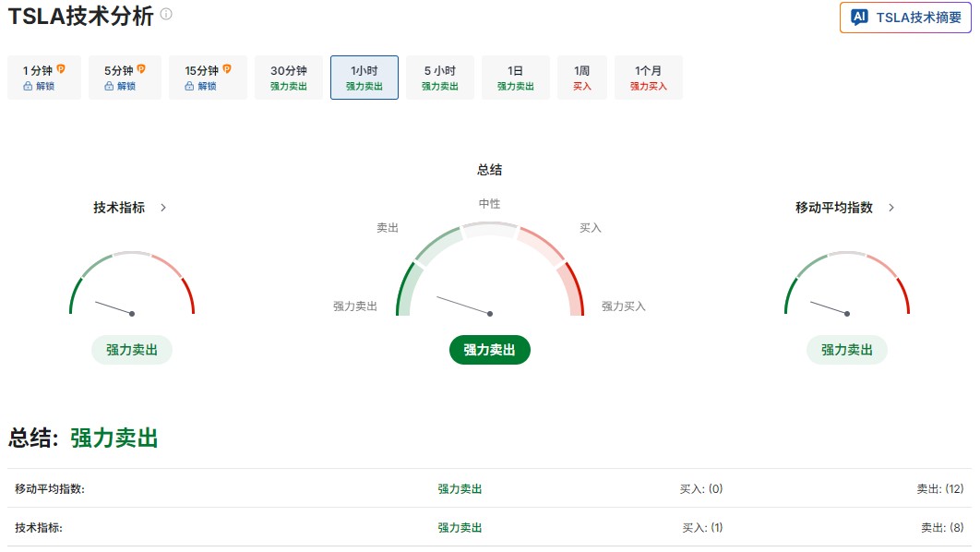Image resolution: width=980 pixels, height=552 pixels.
Task: Click the lock icon on the 1分钟 tab
Action: (27, 84)
